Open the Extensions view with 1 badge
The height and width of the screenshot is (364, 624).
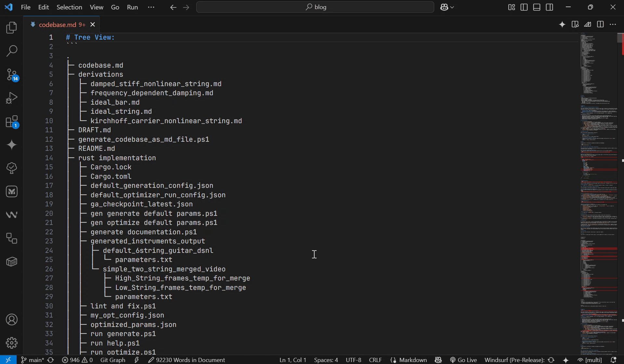(12, 122)
